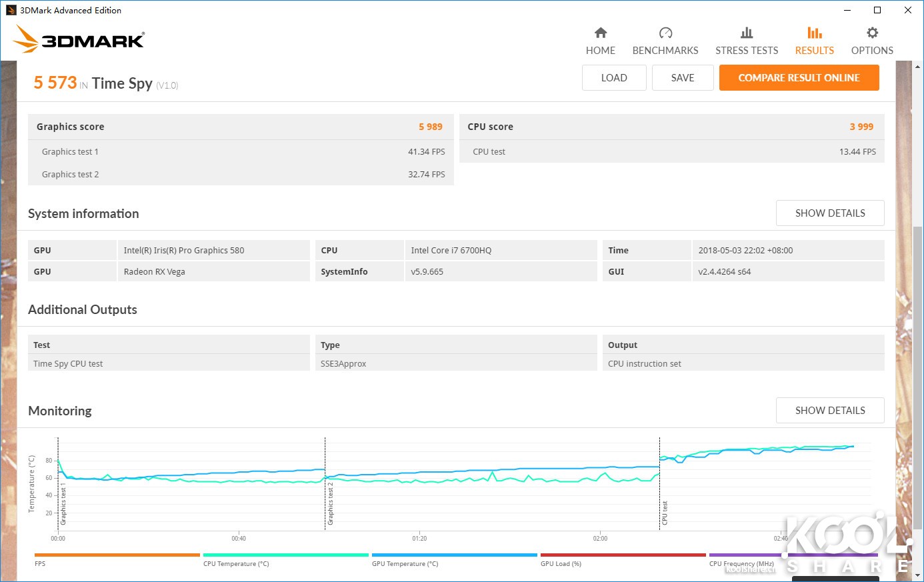This screenshot has width=924, height=582.
Task: Toggle the GPU Temperature series legend
Action: point(454,559)
